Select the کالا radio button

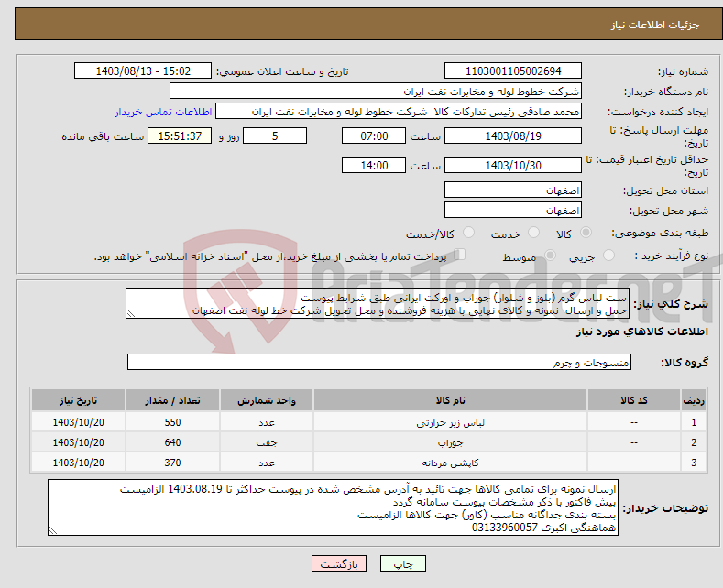[x=586, y=233]
